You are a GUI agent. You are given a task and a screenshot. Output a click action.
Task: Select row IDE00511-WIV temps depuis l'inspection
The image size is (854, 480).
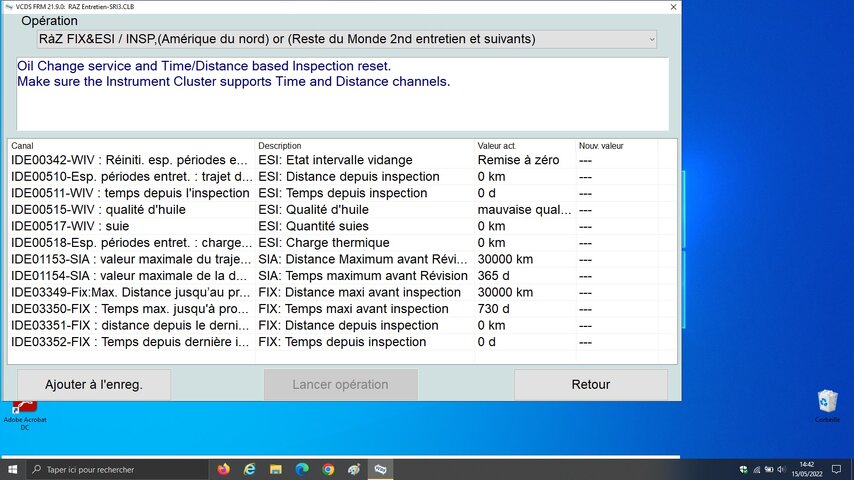coord(342,193)
